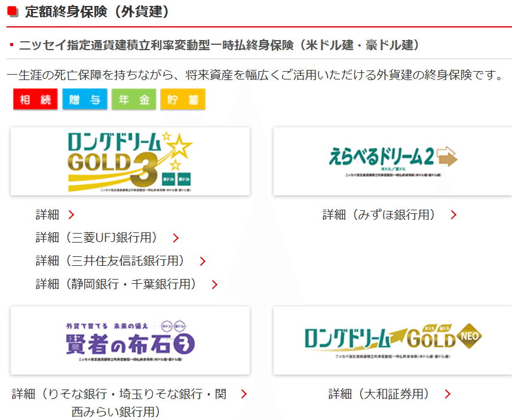
Task: Open the えらべるドリーム2 product banner
Action: [x=393, y=161]
